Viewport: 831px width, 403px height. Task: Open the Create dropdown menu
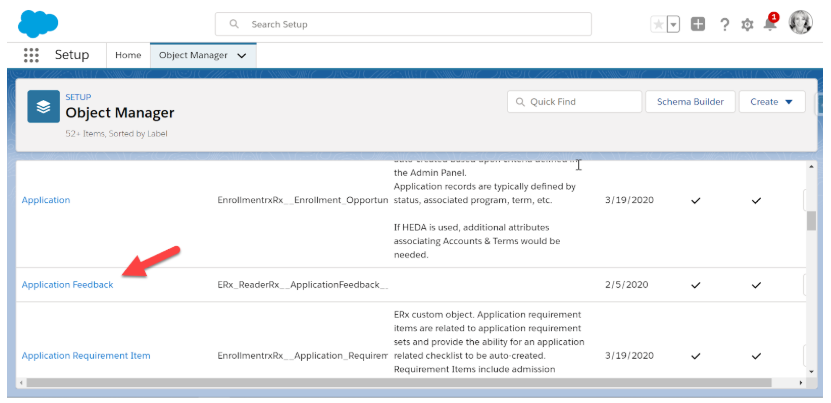click(771, 102)
